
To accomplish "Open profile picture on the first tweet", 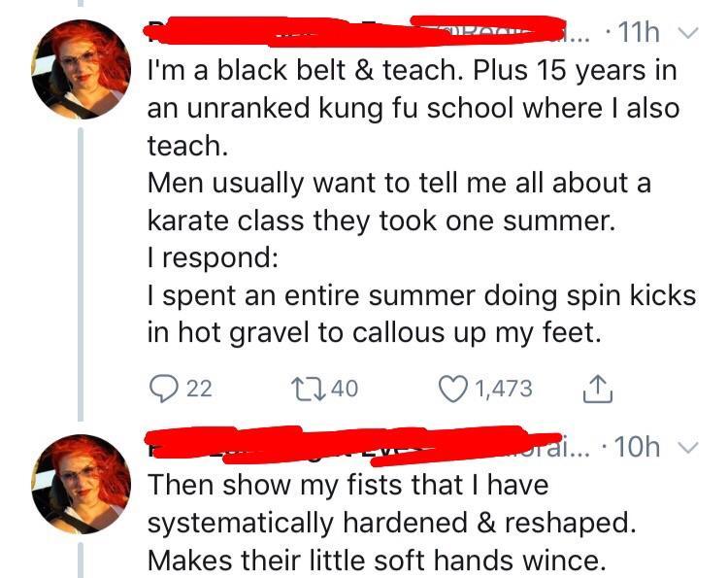I will click(81, 69).
